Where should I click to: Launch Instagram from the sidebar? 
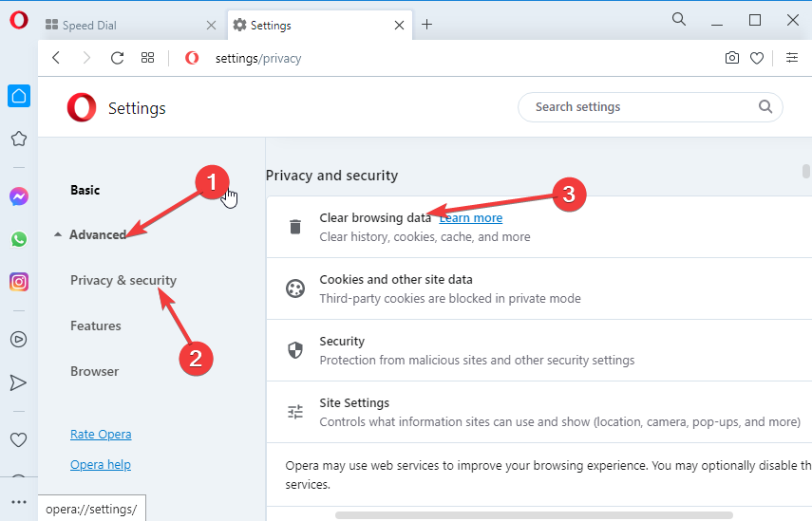(19, 282)
